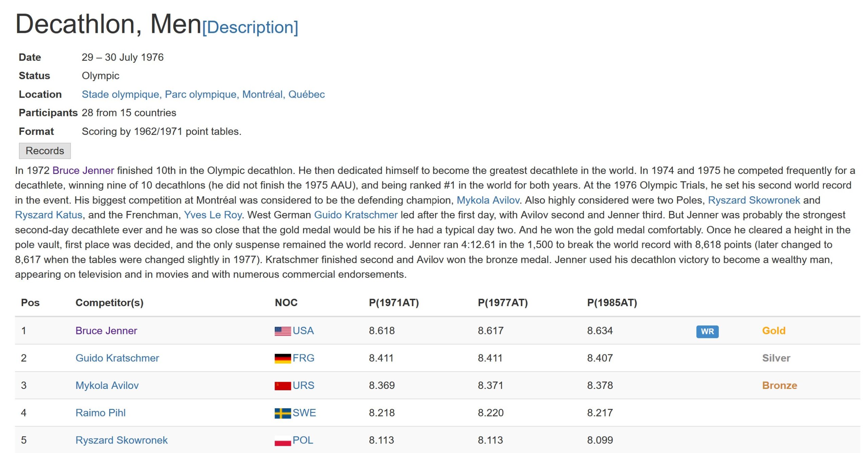Open Guido Kratschmer link in the paragraph
The width and height of the screenshot is (868, 453).
click(x=356, y=215)
